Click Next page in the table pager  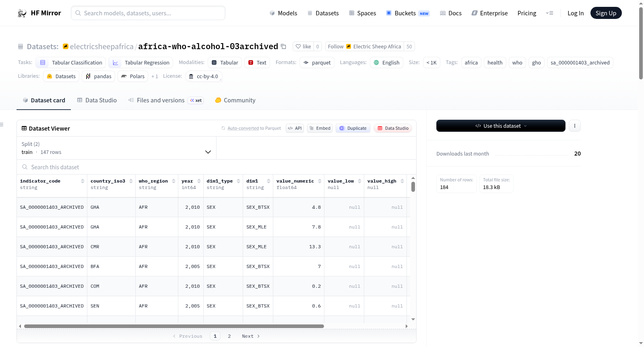251,336
